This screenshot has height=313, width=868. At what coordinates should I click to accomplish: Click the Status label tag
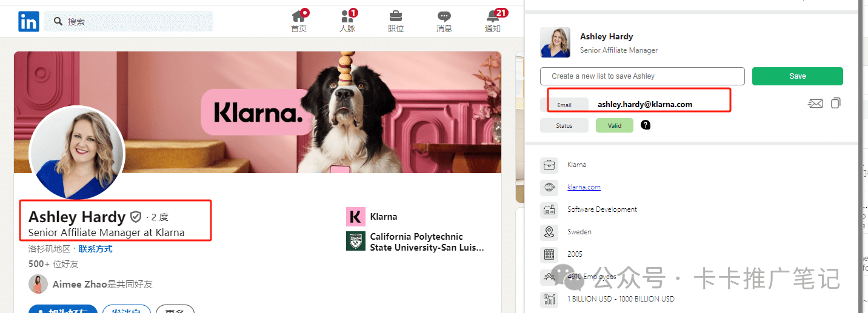pos(564,125)
